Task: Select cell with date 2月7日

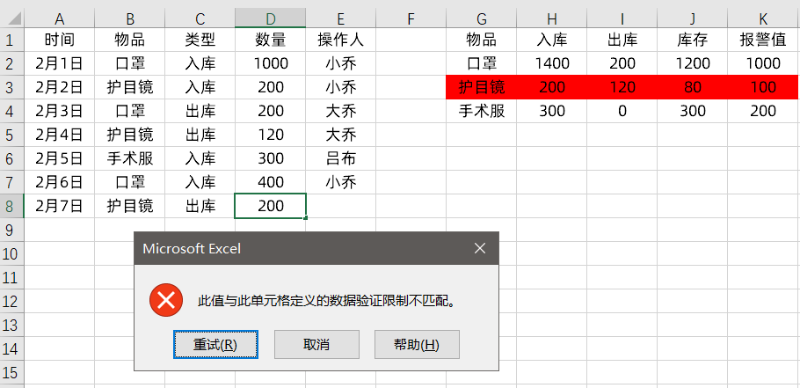Action: [59, 206]
